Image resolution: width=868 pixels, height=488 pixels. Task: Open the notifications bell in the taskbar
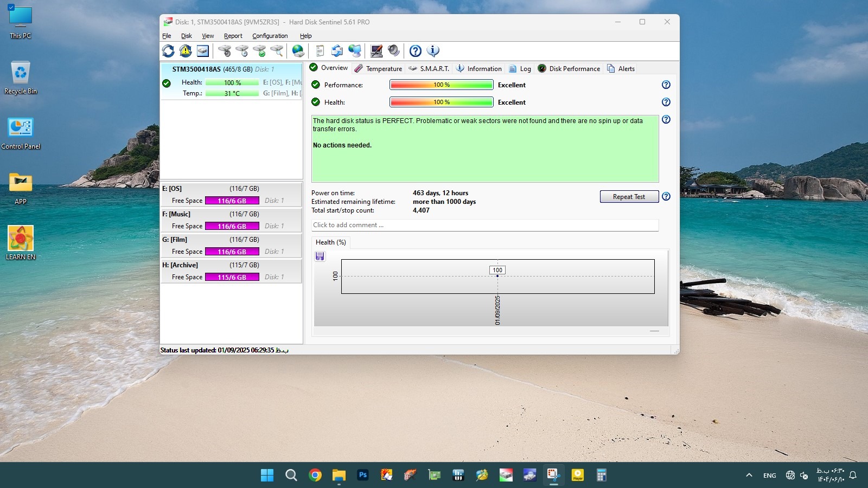(853, 475)
